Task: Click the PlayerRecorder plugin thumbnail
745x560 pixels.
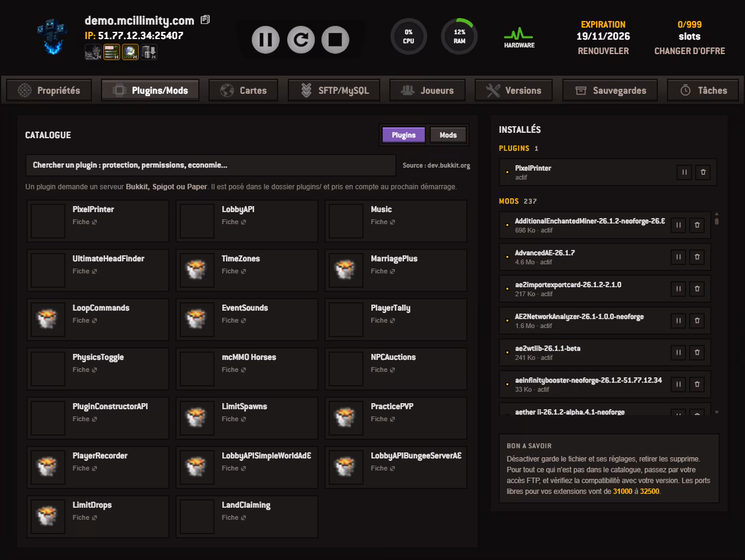Action: [x=48, y=467]
